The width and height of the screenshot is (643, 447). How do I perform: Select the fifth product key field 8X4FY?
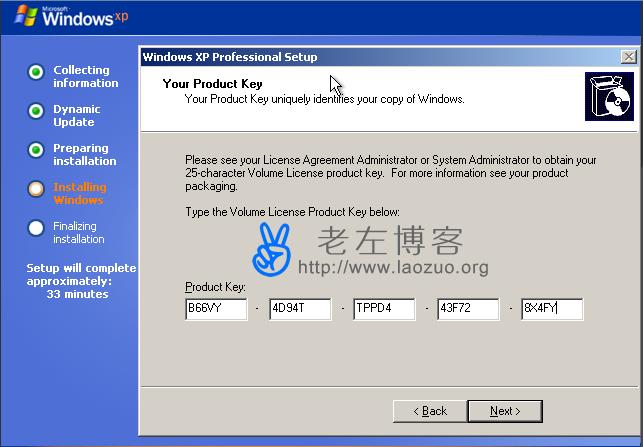pos(552,309)
